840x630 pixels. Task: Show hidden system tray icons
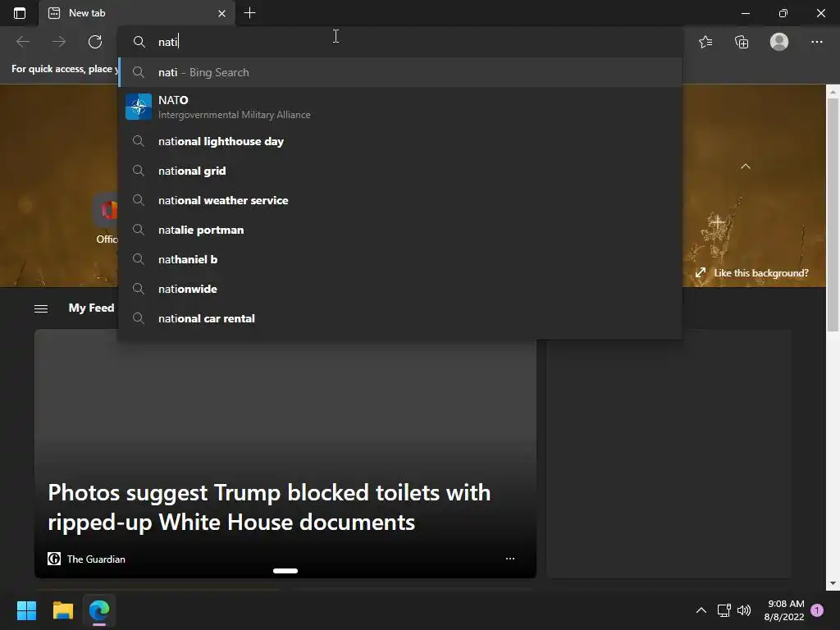pos(701,610)
